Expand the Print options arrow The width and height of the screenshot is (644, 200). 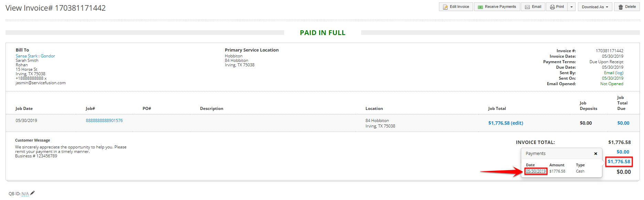coord(571,7)
